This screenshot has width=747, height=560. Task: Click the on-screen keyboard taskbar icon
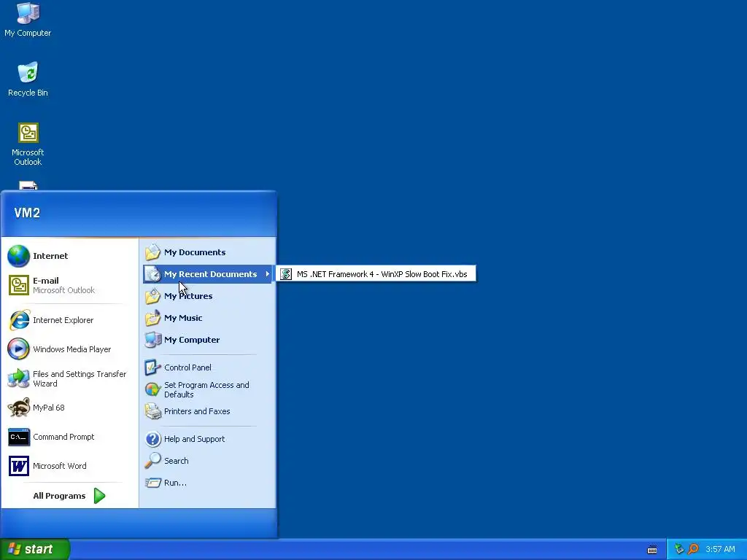tap(652, 550)
